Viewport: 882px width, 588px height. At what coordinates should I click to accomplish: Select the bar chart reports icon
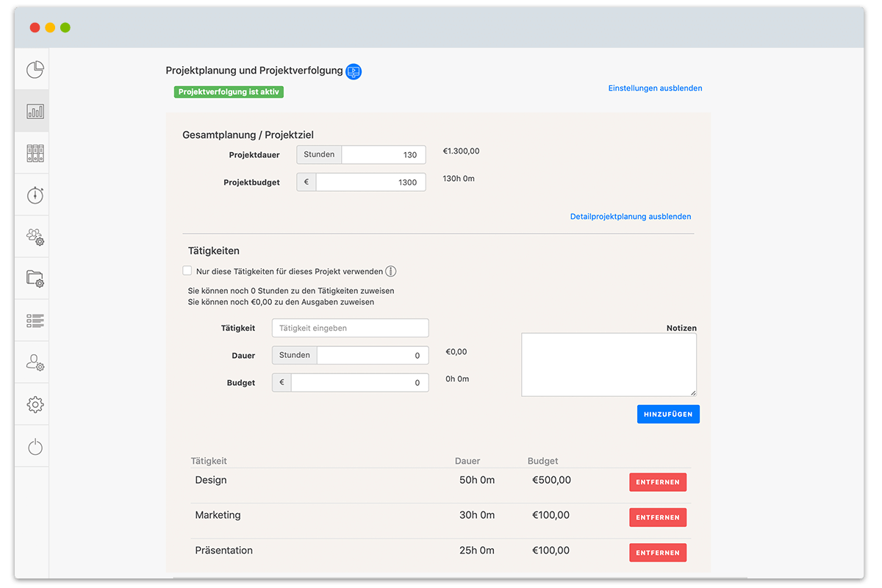[x=35, y=111]
